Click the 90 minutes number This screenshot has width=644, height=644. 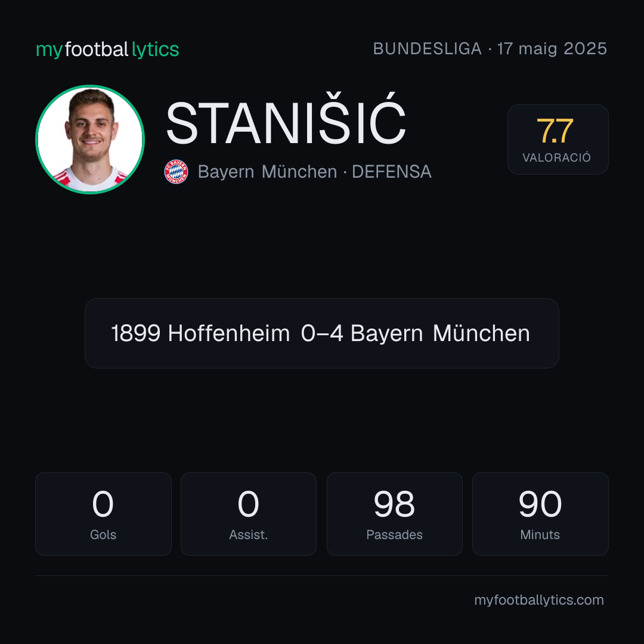[540, 504]
